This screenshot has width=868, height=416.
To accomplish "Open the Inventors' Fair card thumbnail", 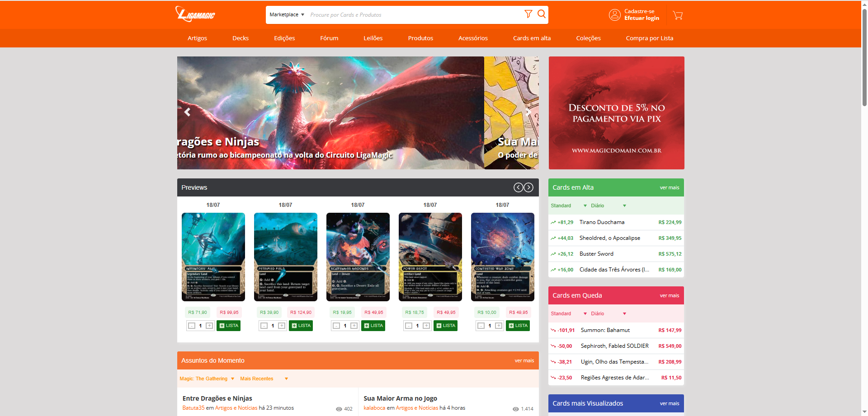I will point(213,257).
